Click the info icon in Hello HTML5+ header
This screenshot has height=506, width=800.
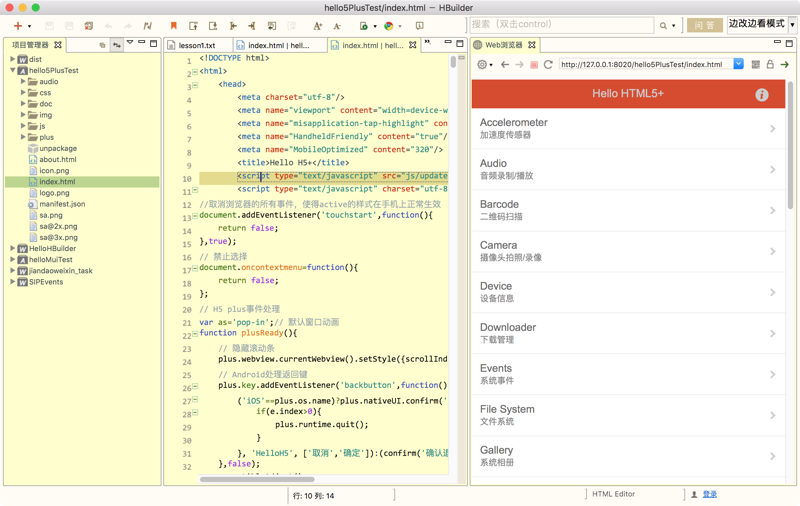(x=762, y=94)
